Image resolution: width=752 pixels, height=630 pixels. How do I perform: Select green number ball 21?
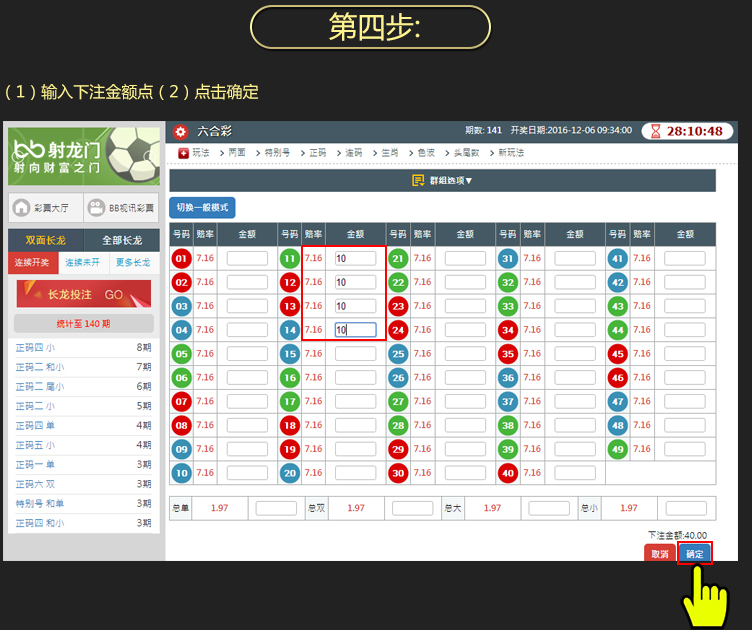tap(399, 258)
